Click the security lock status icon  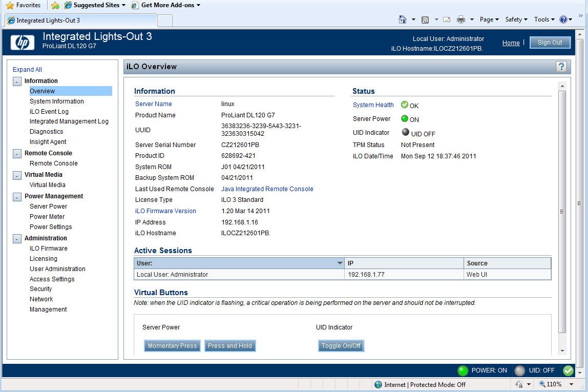519,384
